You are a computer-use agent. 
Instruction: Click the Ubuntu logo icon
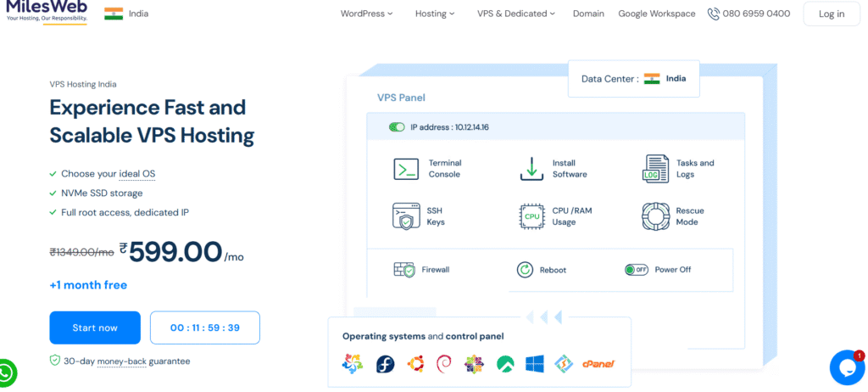point(415,364)
